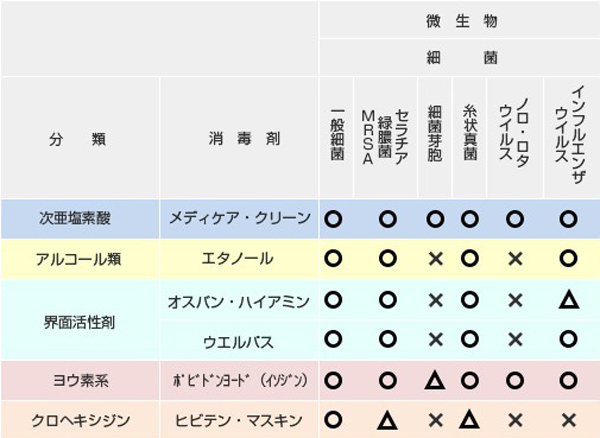The width and height of the screenshot is (600, 438).
Task: Select the メディケア・クリーン disinfectant name
Action: click(240, 218)
